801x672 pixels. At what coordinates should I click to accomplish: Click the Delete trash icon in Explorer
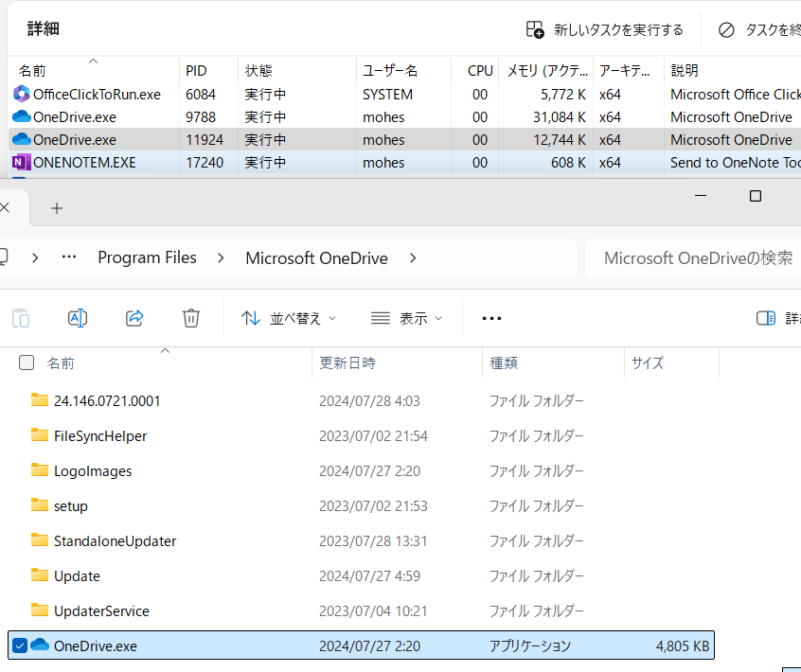click(191, 318)
